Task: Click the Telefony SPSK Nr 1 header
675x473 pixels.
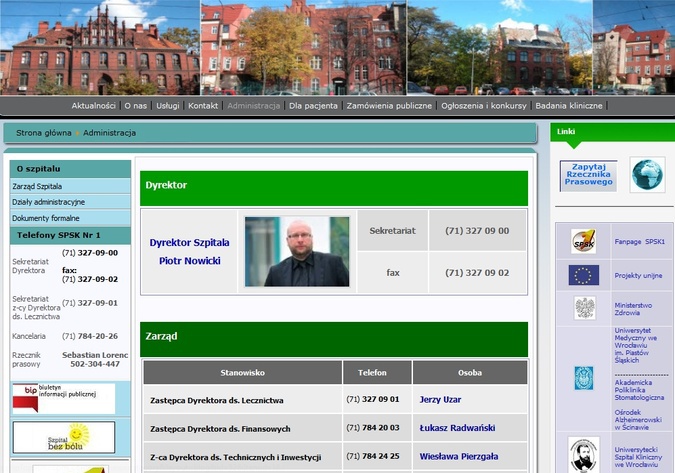Action: click(70, 235)
